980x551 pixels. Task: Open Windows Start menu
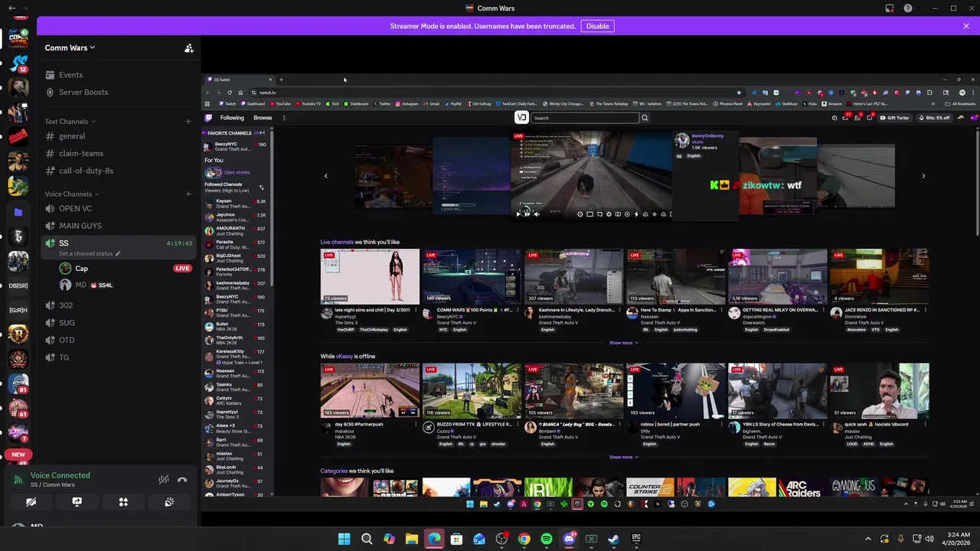point(344,539)
